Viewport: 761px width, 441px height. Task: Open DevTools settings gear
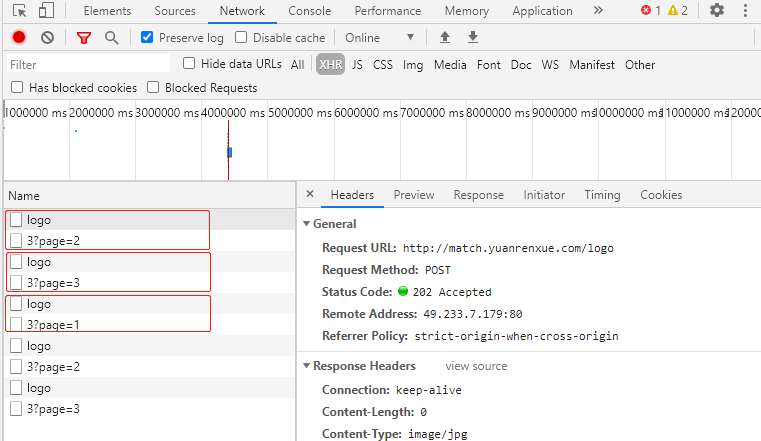[717, 11]
